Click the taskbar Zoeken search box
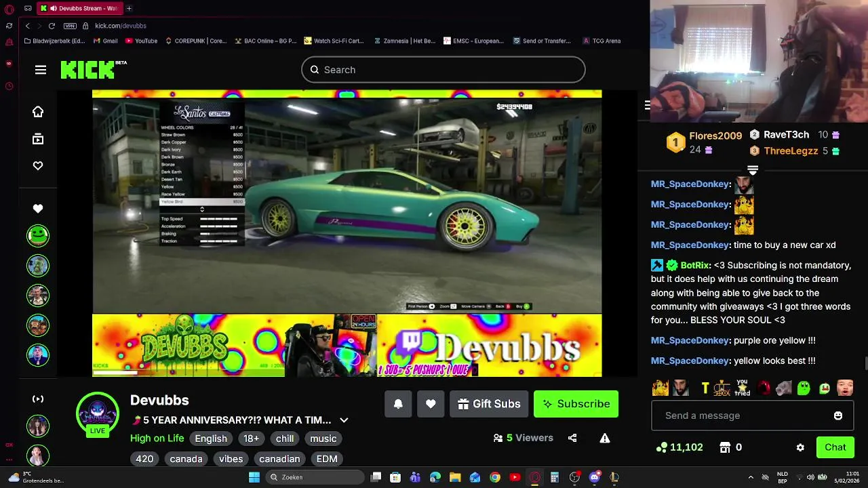868x488 pixels. click(x=315, y=477)
